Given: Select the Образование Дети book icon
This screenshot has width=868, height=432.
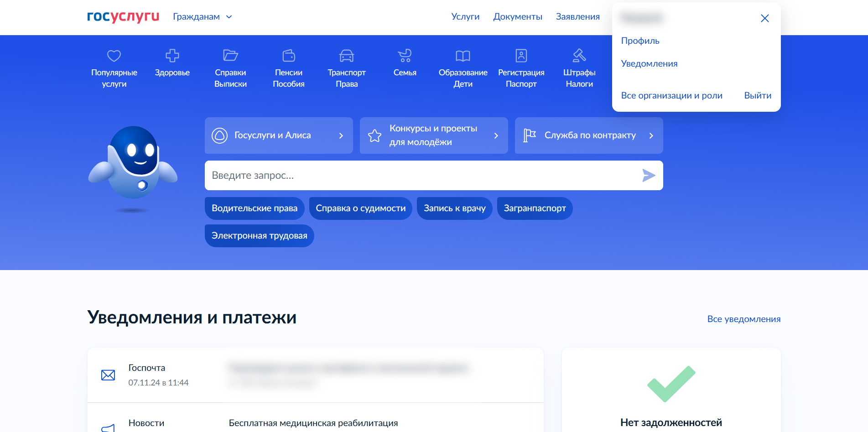Looking at the screenshot, I should coord(463,56).
